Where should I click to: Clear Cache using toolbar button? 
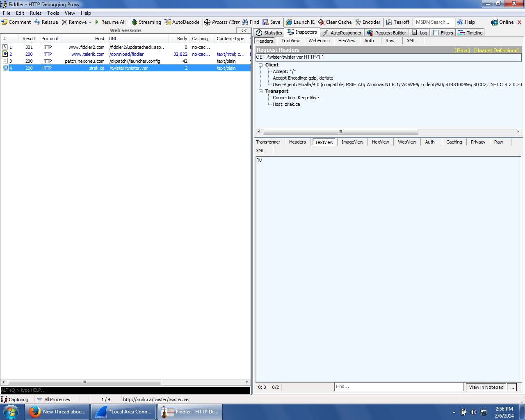tap(335, 22)
